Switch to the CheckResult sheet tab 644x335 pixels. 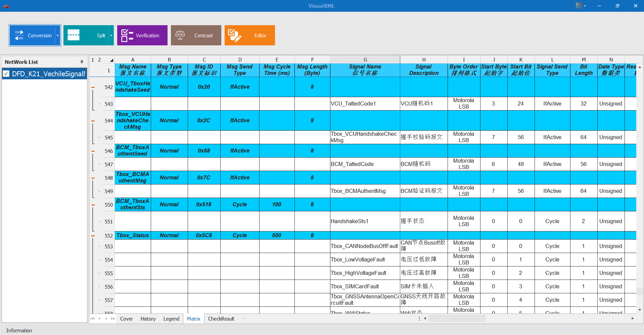click(221, 319)
